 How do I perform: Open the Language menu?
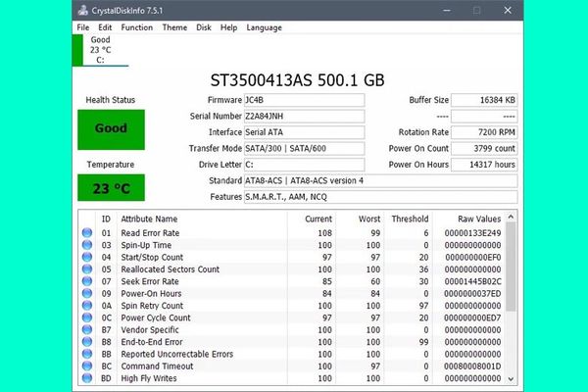pyautogui.click(x=264, y=27)
